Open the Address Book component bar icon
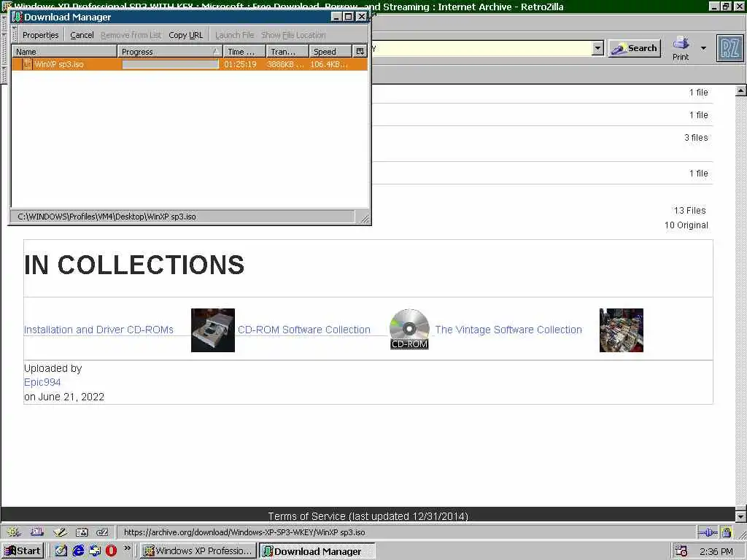 82,532
